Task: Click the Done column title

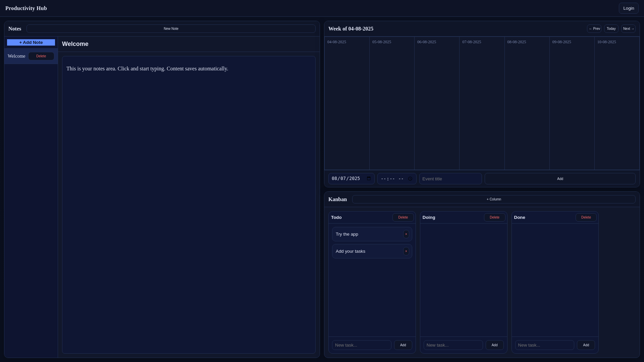Action: tap(520, 218)
